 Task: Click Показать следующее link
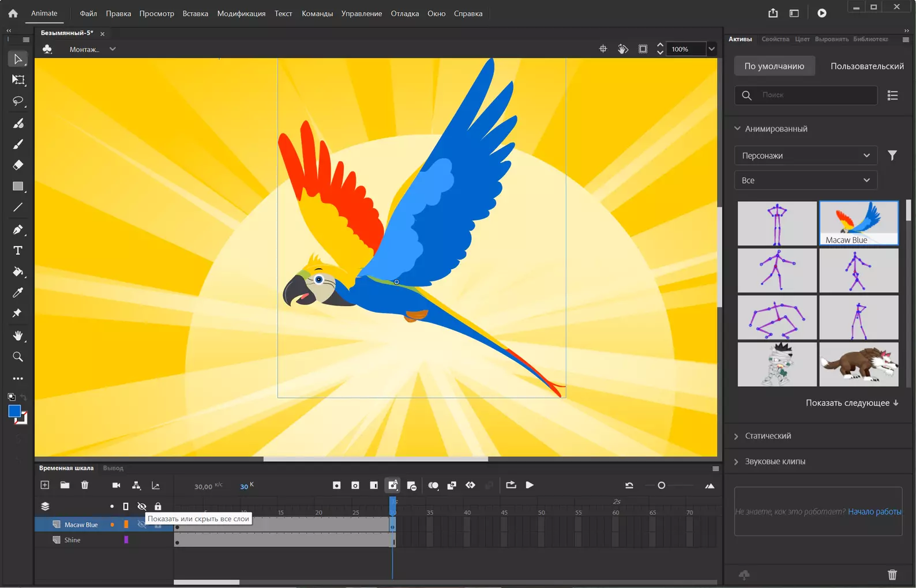[852, 403]
